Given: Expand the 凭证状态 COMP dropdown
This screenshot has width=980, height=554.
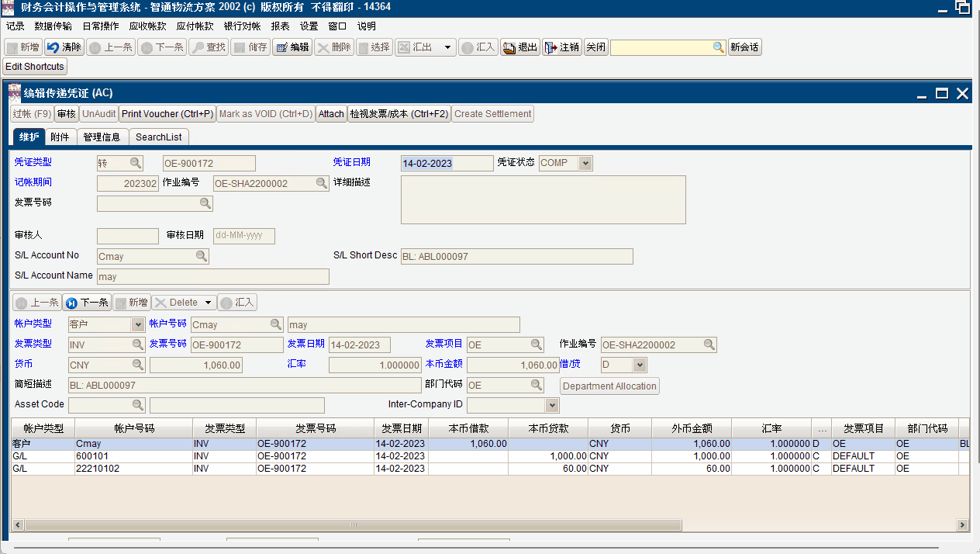Looking at the screenshot, I should click(585, 163).
